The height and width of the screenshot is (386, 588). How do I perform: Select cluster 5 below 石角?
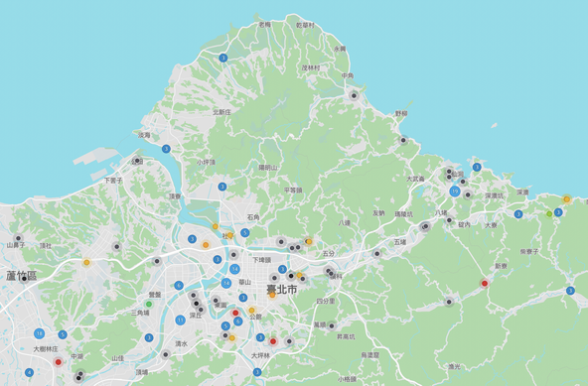245,233
